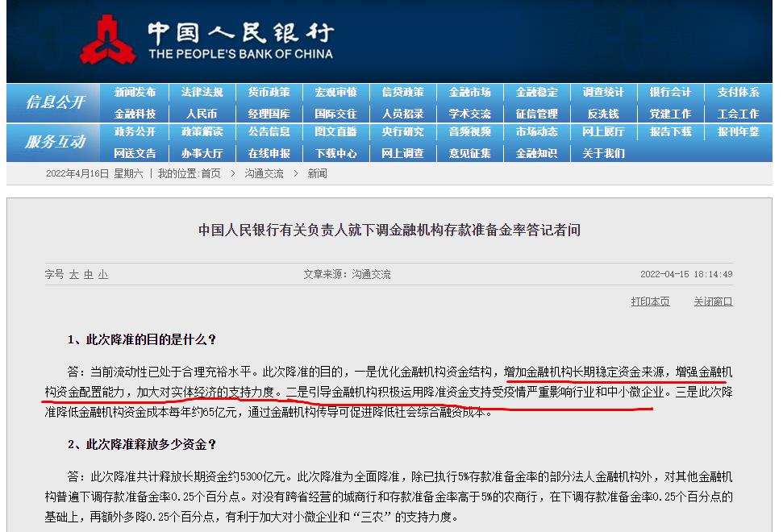The width and height of the screenshot is (783, 532).
Task: Open the 国际交往 menu item
Action: pyautogui.click(x=335, y=114)
